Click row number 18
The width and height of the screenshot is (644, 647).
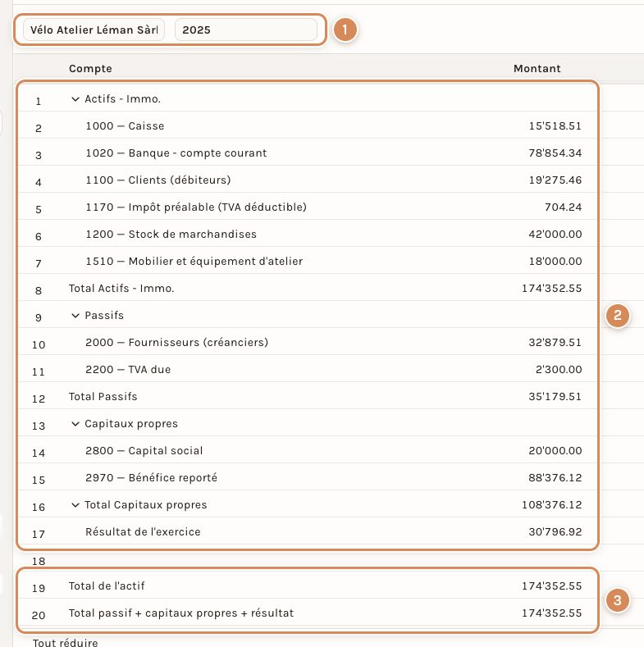(x=39, y=562)
